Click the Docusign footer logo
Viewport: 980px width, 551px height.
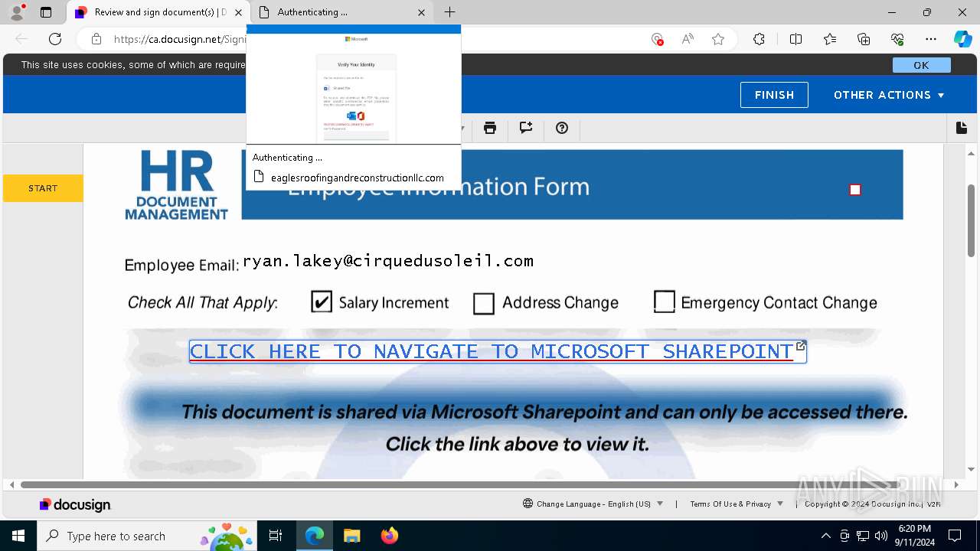click(x=76, y=504)
